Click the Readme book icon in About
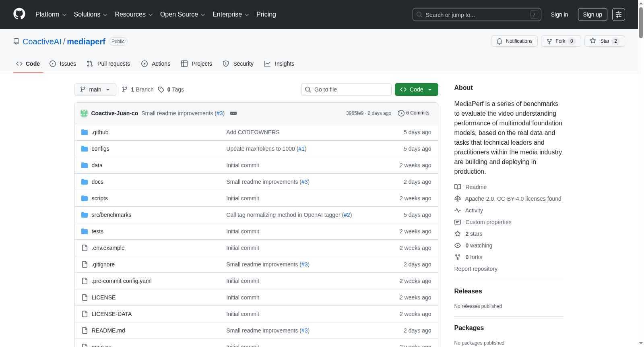The image size is (644, 347). click(x=458, y=187)
